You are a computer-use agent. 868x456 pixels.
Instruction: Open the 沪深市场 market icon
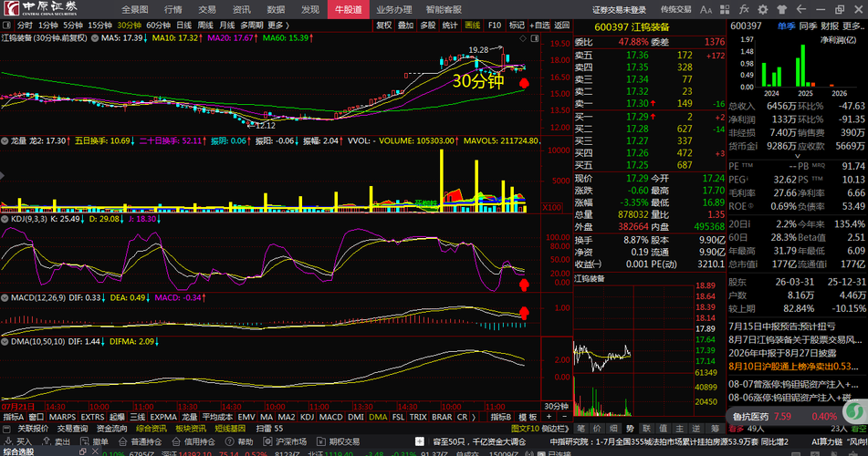[267, 441]
